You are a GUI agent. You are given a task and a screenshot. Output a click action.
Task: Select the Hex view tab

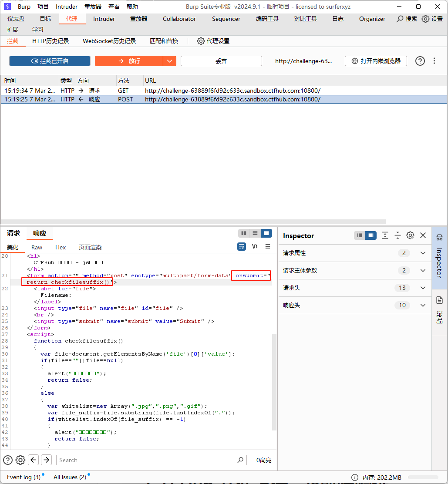point(61,247)
